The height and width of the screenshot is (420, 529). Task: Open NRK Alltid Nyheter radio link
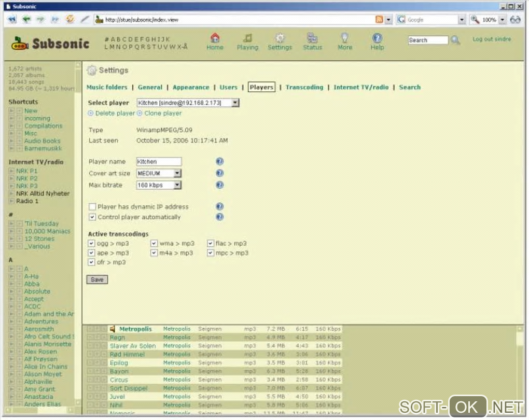pyautogui.click(x=43, y=193)
